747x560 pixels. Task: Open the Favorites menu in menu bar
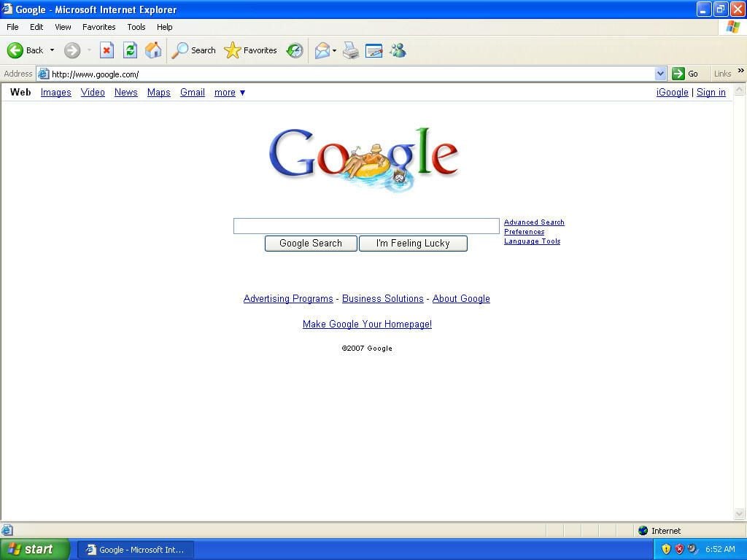coord(98,27)
